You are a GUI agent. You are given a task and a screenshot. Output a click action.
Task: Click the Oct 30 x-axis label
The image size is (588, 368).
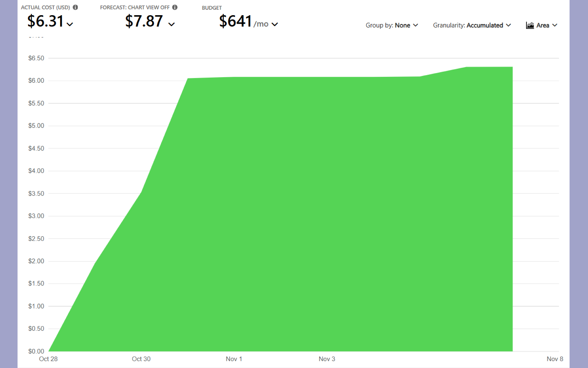[141, 359]
